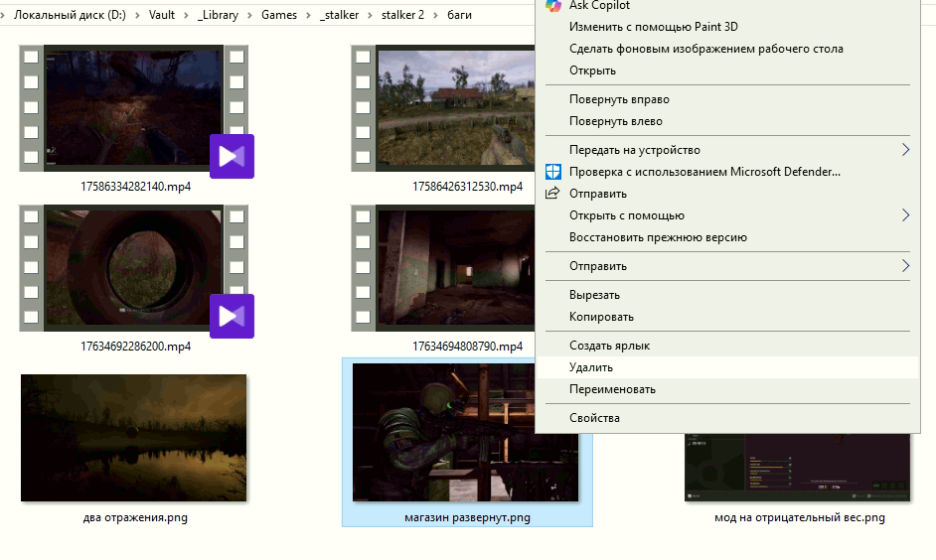Screen dimensions: 936x560
Task: Click the file name мод на отрицательный вес.png
Action: 800,517
